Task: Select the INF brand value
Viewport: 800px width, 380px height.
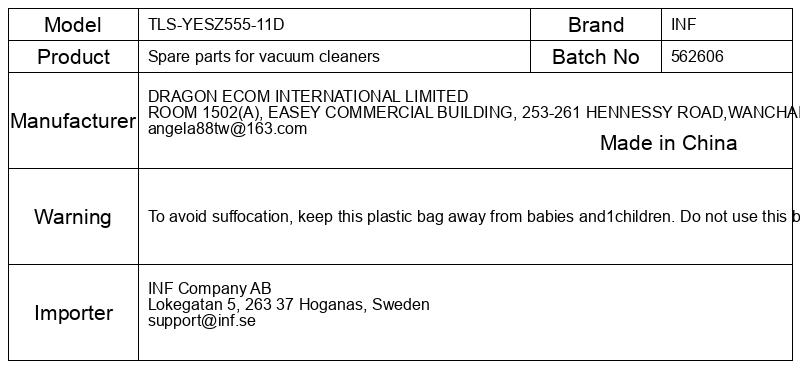Action: (683, 24)
